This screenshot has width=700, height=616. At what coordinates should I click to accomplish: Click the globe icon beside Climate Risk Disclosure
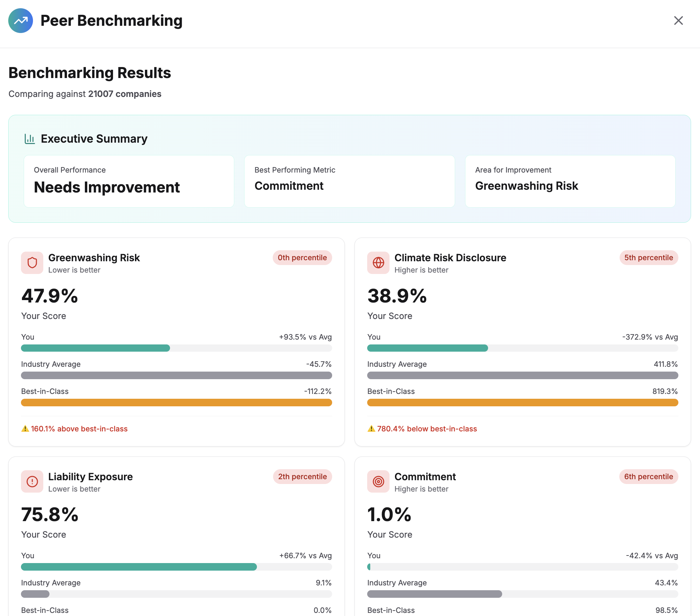(x=378, y=263)
